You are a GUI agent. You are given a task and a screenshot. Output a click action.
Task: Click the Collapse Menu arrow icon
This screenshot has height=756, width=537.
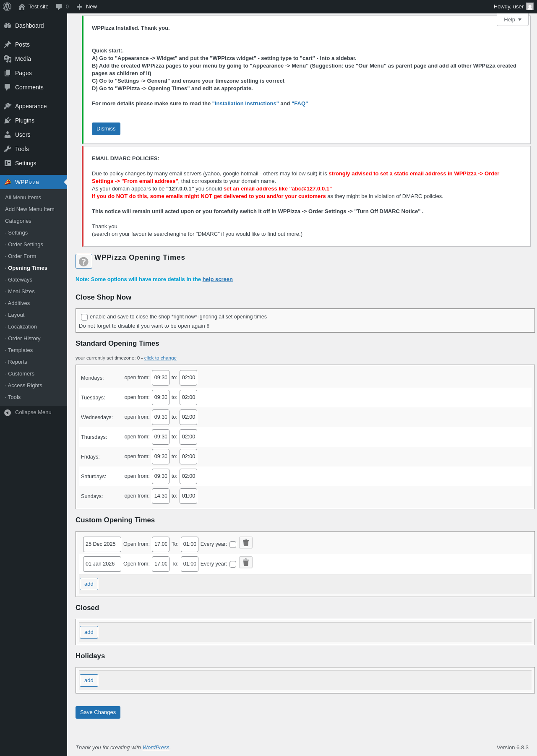click(x=8, y=413)
